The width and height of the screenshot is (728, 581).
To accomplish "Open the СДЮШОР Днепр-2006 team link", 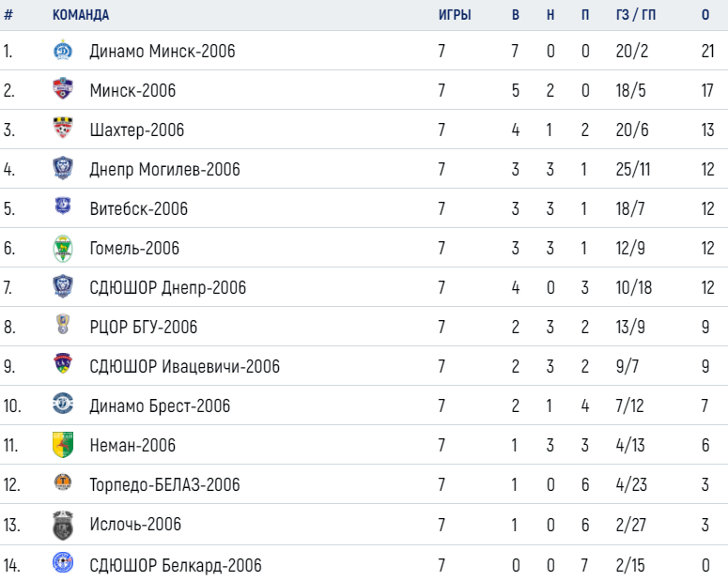I will pyautogui.click(x=167, y=288).
